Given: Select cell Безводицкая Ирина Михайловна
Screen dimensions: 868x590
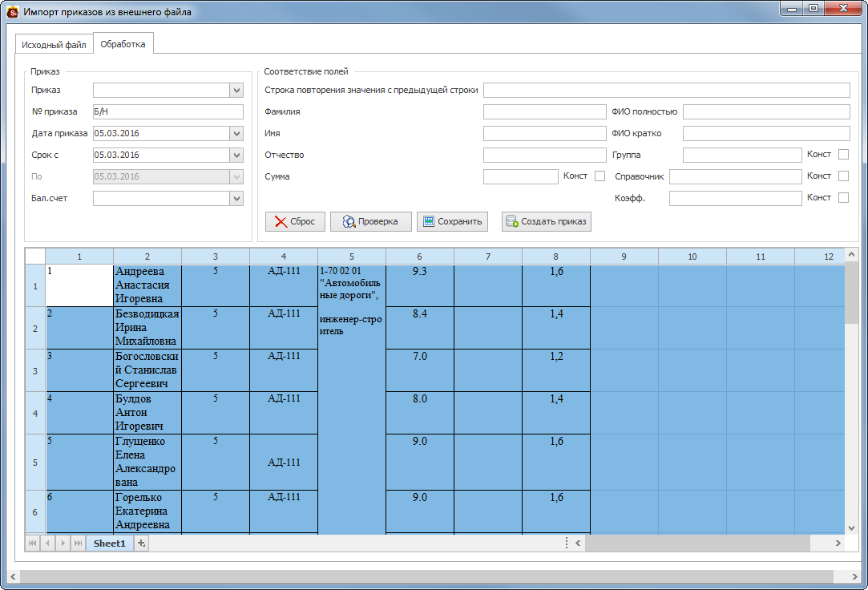Looking at the screenshot, I should pos(147,328).
